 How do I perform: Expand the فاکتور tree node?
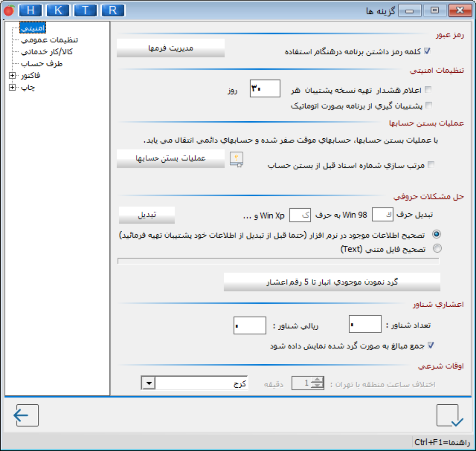pos(12,75)
